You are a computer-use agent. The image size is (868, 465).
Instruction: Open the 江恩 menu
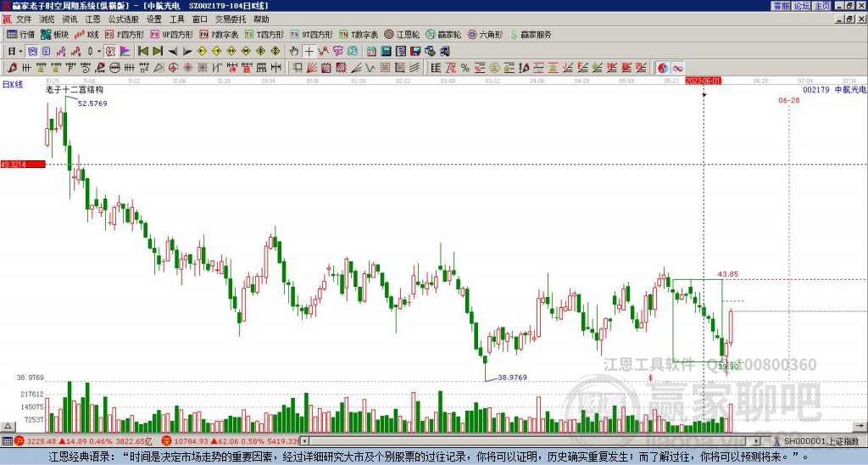[93, 20]
